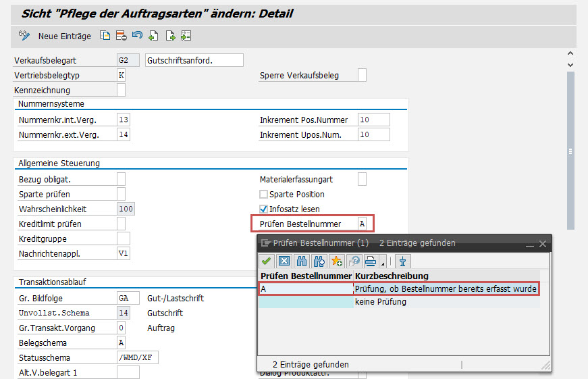Click the Gutschriftsanford. description field
The image size is (588, 379).
point(194,60)
